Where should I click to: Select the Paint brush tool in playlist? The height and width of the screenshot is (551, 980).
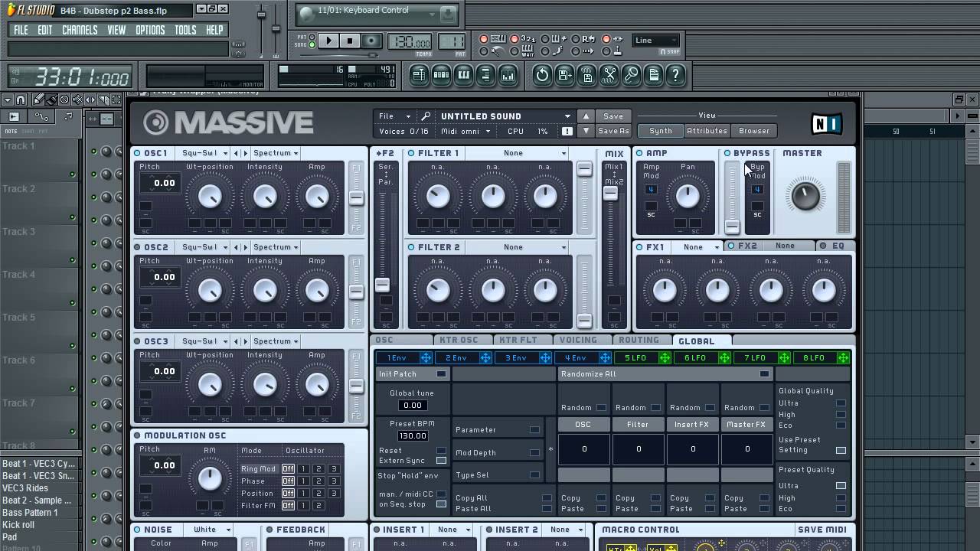51,99
